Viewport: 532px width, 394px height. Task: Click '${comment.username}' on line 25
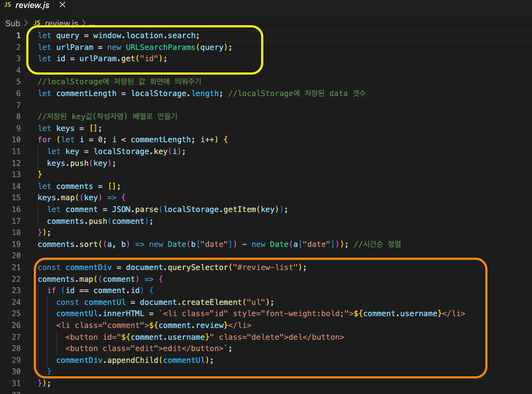pos(397,313)
